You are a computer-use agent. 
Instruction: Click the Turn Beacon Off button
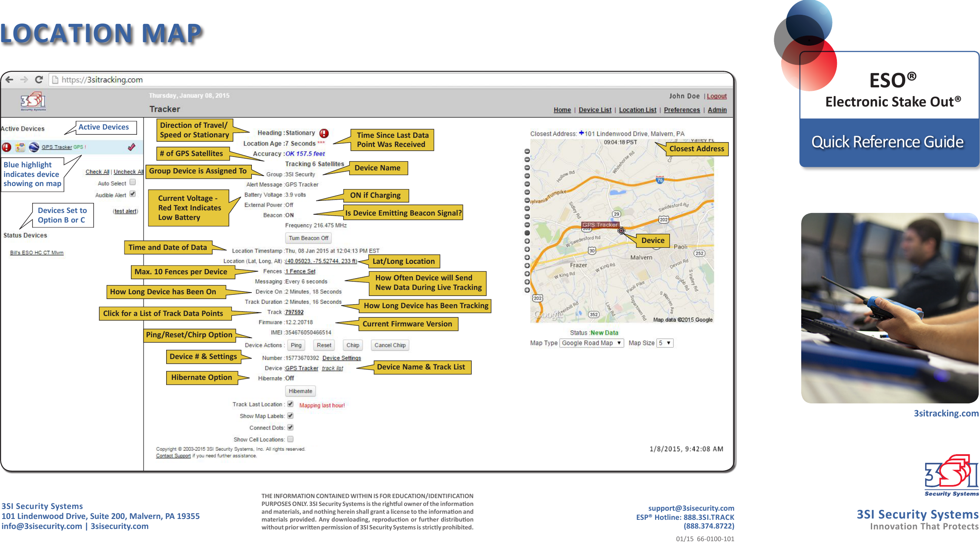click(308, 238)
